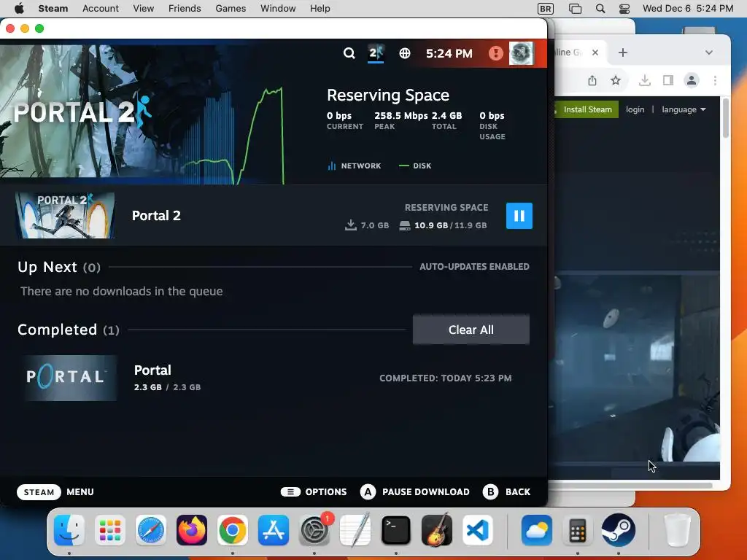Open the View menu
The image size is (747, 560).
[144, 9]
